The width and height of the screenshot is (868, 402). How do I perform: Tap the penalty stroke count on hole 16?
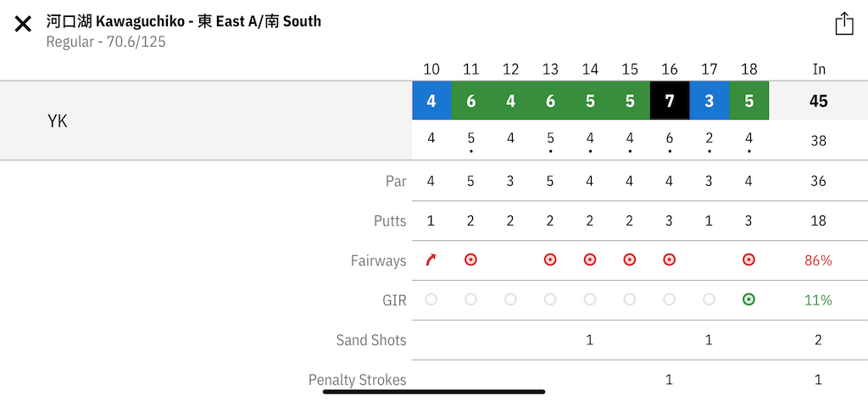pos(670,380)
